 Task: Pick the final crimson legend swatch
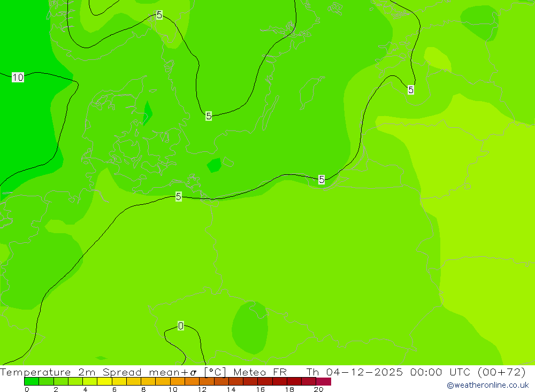coord(324,381)
